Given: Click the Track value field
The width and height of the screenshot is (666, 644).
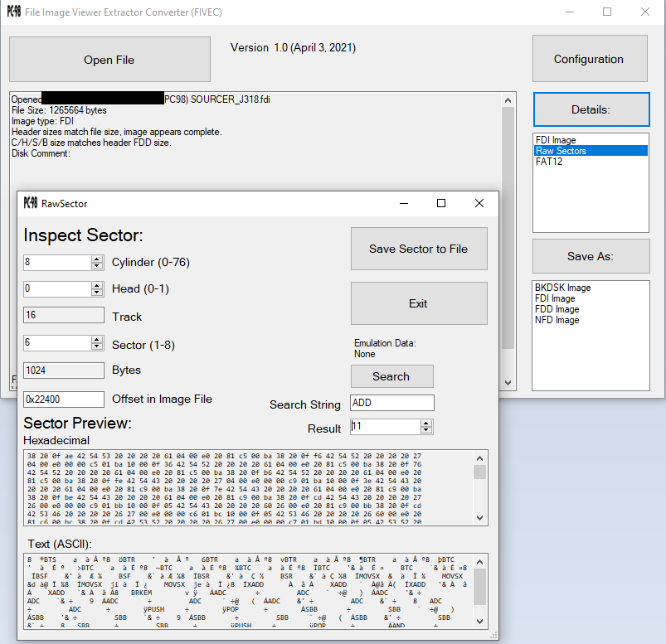Looking at the screenshot, I should [x=64, y=315].
